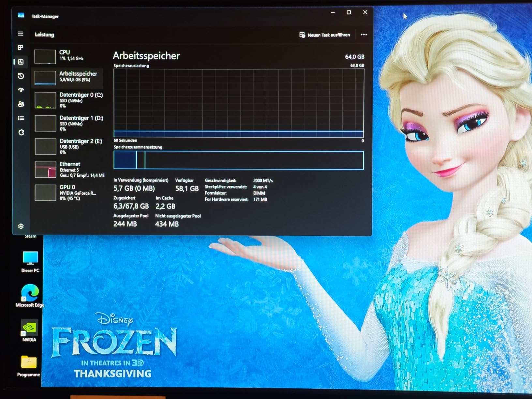
Task: Click the 64,0 GB total memory label
Action: 355,57
